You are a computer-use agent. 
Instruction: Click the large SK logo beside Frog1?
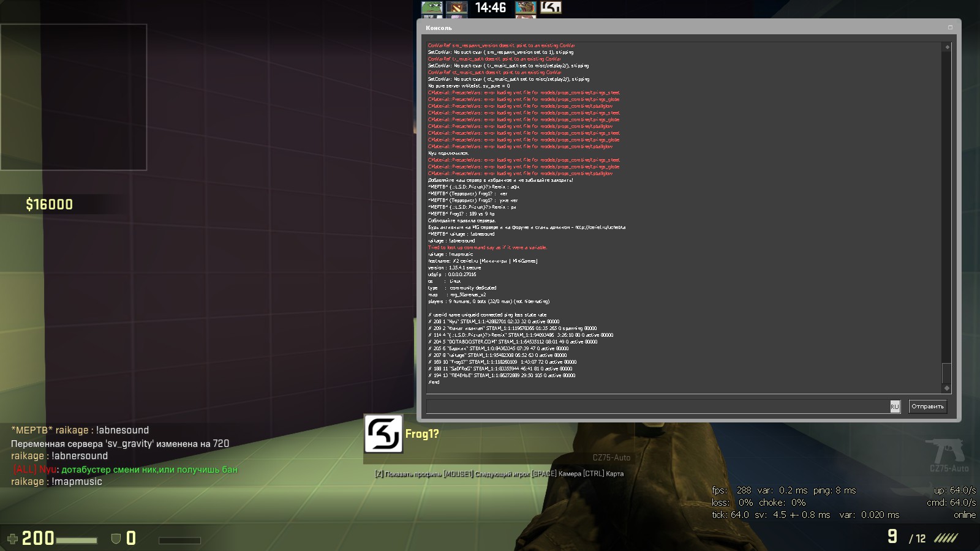(x=383, y=434)
